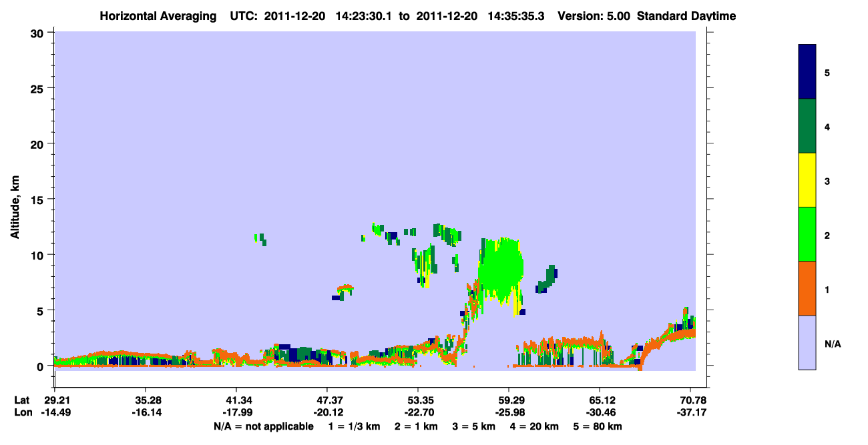
Task: Click longitude value -37.17
Action: pos(690,413)
